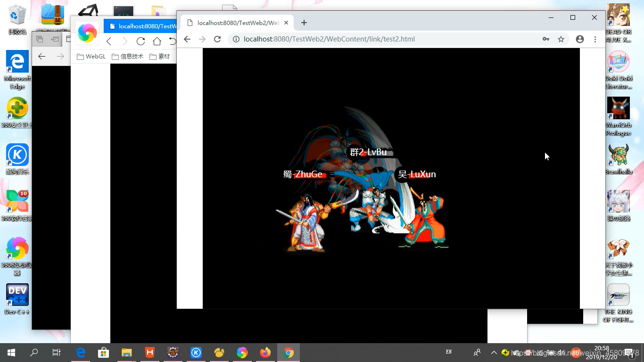The height and width of the screenshot is (362, 644).
Task: Click the ZhuGe character sprite in the game
Action: click(305, 223)
